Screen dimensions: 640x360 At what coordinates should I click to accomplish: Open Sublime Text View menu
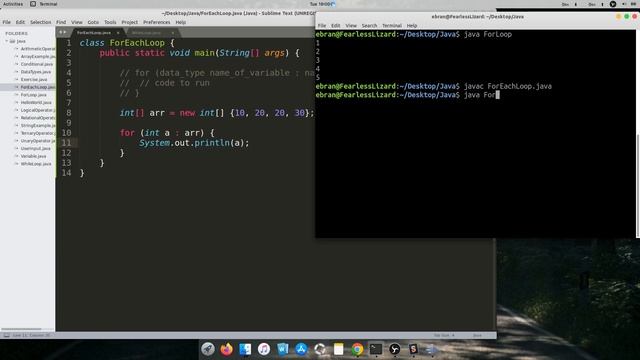pos(77,22)
